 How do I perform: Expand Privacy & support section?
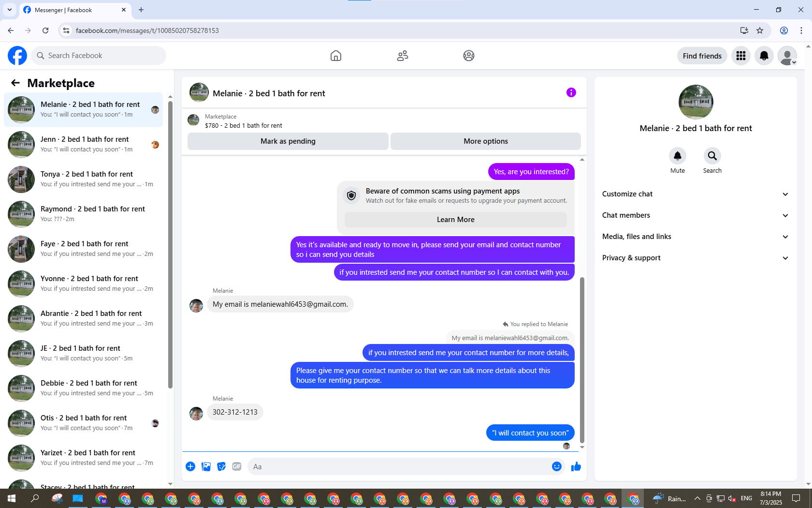click(x=696, y=258)
